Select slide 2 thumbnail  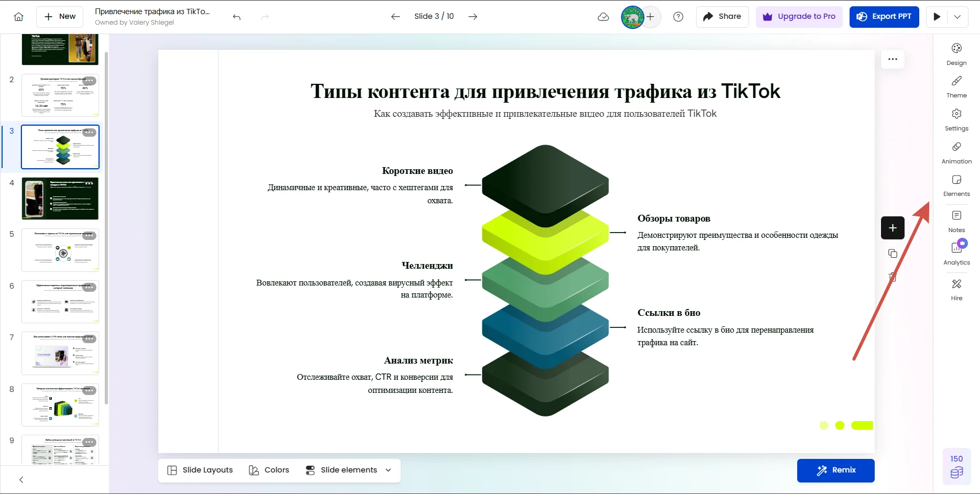[x=60, y=95]
